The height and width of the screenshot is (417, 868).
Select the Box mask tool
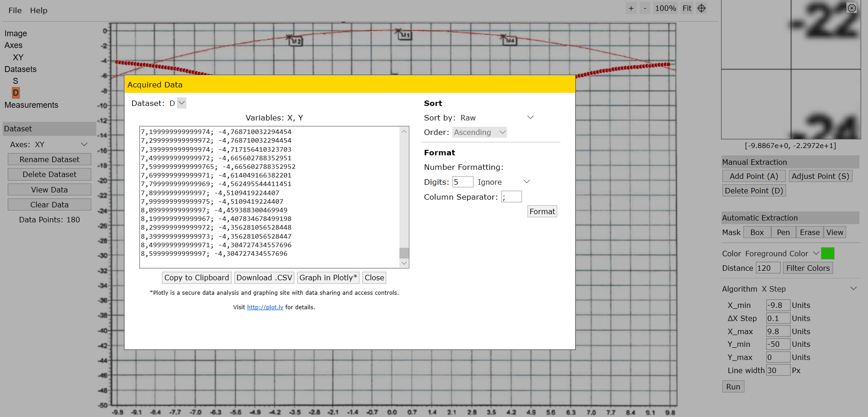tap(757, 232)
